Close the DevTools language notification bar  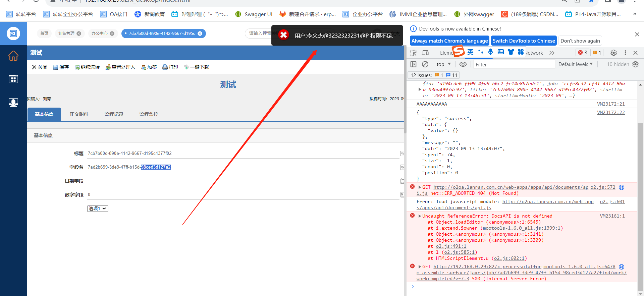click(637, 35)
